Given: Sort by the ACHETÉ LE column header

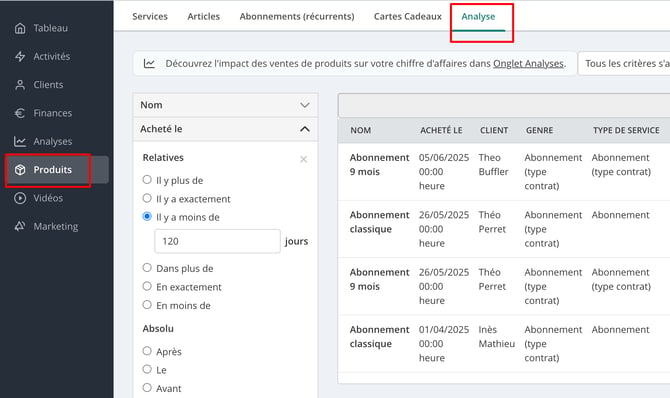Looking at the screenshot, I should point(441,130).
